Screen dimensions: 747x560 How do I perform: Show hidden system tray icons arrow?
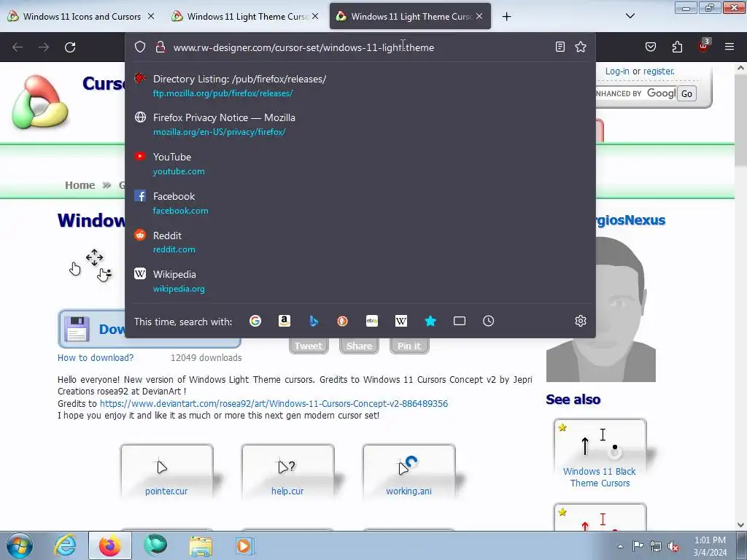(x=620, y=546)
